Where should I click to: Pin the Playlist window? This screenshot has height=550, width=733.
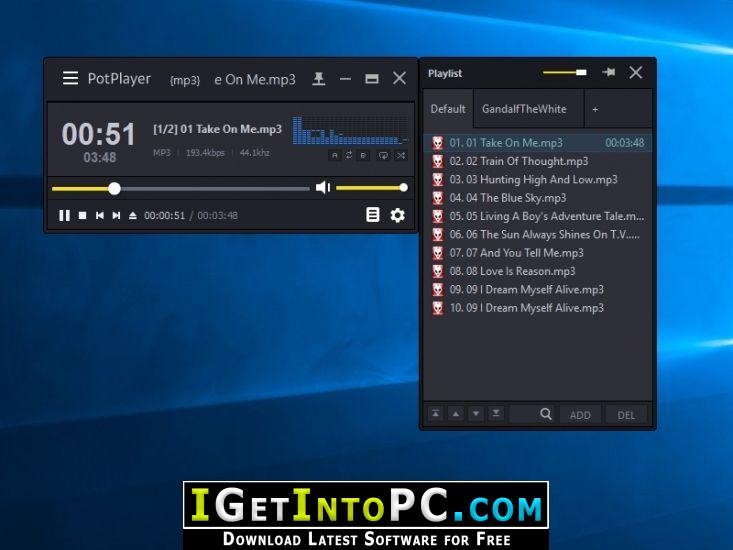(609, 72)
